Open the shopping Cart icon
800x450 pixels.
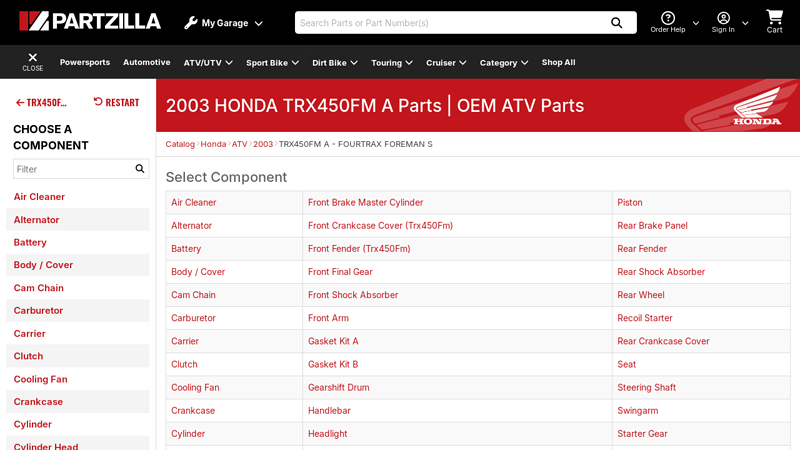point(774,17)
